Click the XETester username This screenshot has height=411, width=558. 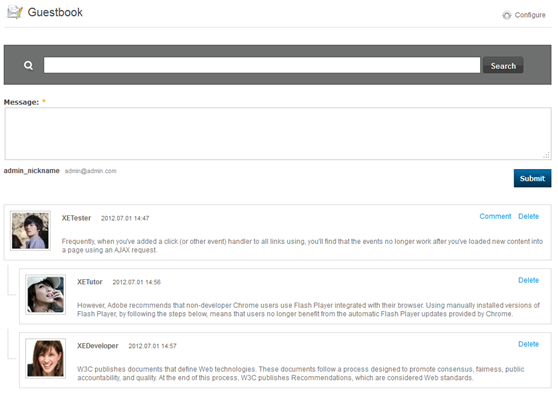coord(76,218)
